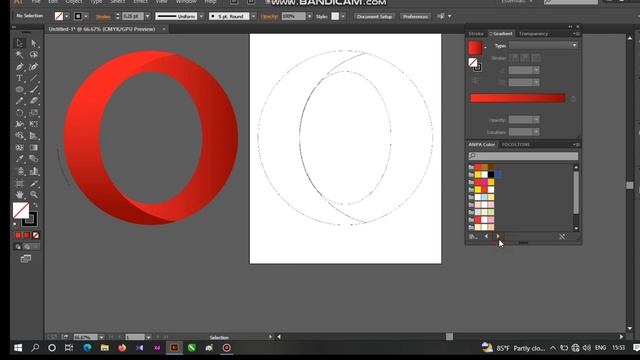Bring toolbox Fill swatch to front
Image resolution: width=640 pixels, height=360 pixels.
coord(20,210)
